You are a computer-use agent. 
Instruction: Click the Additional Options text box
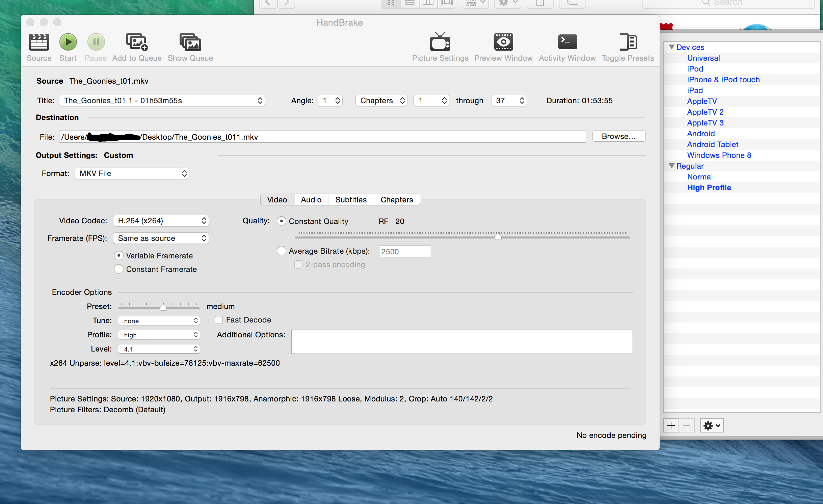[x=462, y=342]
